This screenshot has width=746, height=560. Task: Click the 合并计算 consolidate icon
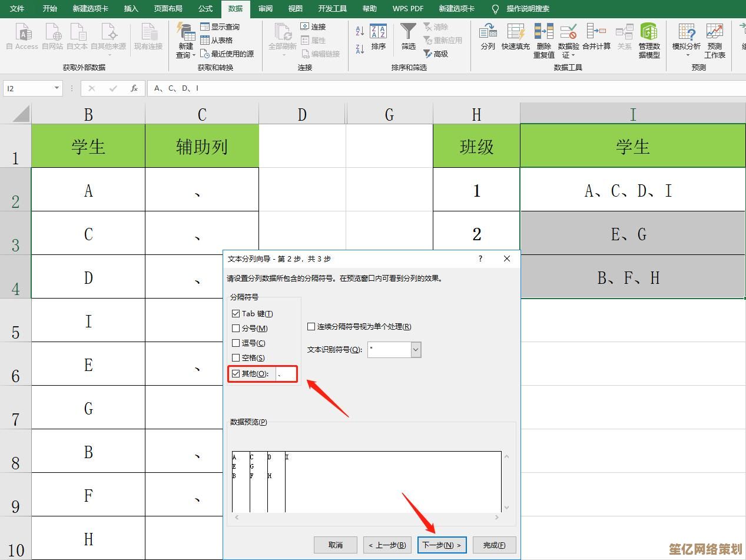click(x=596, y=34)
